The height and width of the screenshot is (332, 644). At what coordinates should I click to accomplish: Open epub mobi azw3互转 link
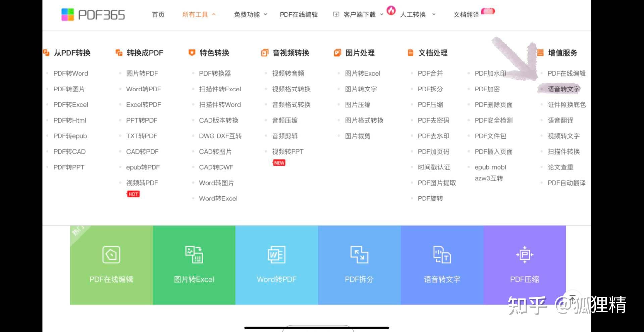click(490, 173)
